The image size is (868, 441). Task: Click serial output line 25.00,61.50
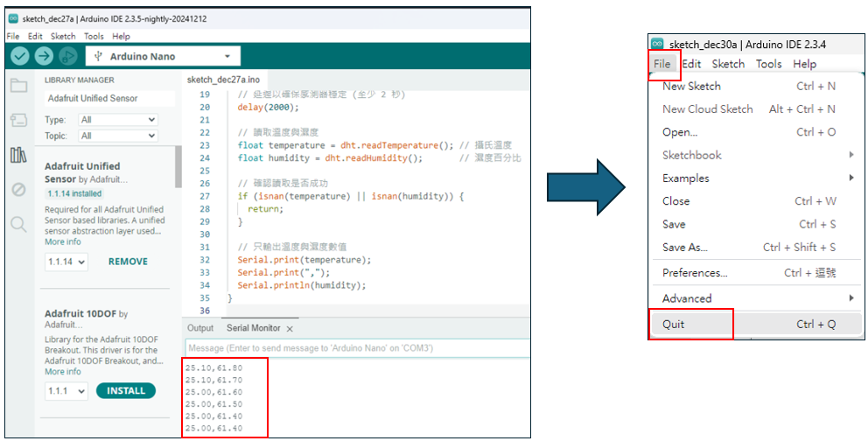[x=213, y=404]
